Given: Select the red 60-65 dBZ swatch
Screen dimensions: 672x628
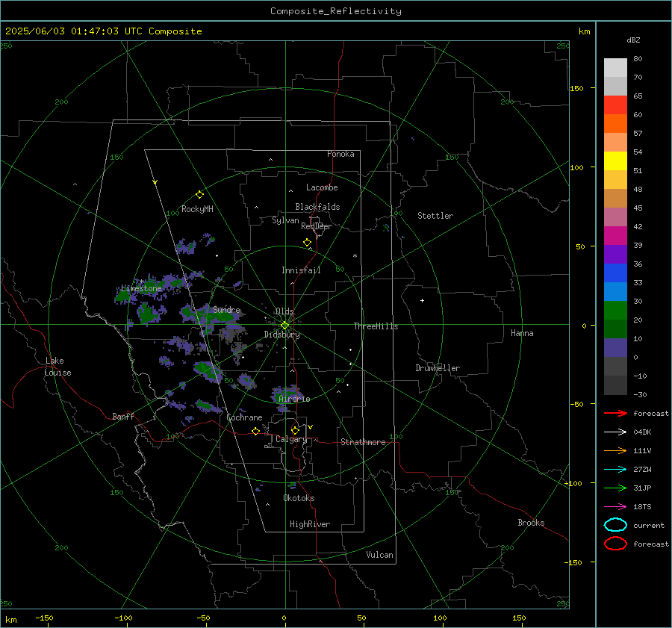Looking at the screenshot, I should pyautogui.click(x=615, y=105).
